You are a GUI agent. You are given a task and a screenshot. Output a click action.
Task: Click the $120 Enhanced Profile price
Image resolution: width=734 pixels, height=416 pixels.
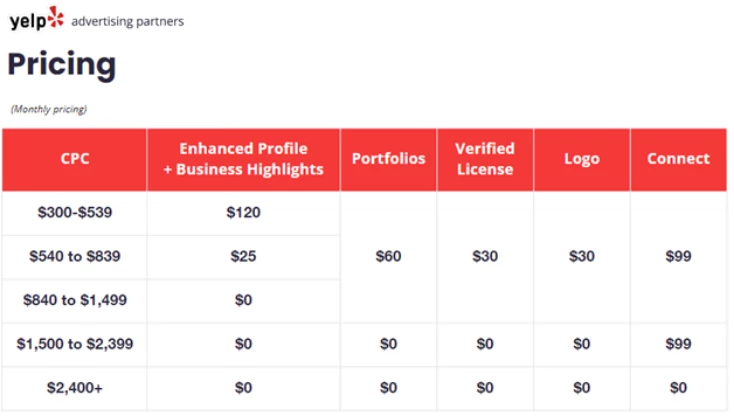pyautogui.click(x=243, y=212)
